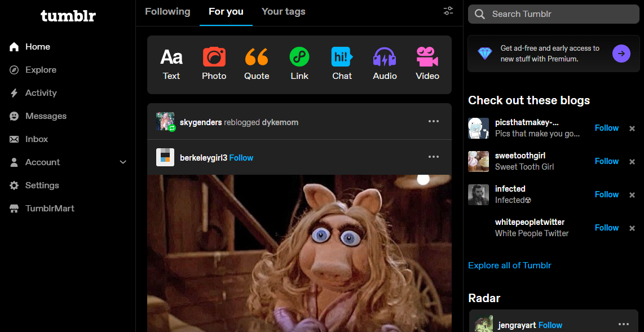Open skygenders reblog options menu
This screenshot has height=332, width=644.
[434, 121]
